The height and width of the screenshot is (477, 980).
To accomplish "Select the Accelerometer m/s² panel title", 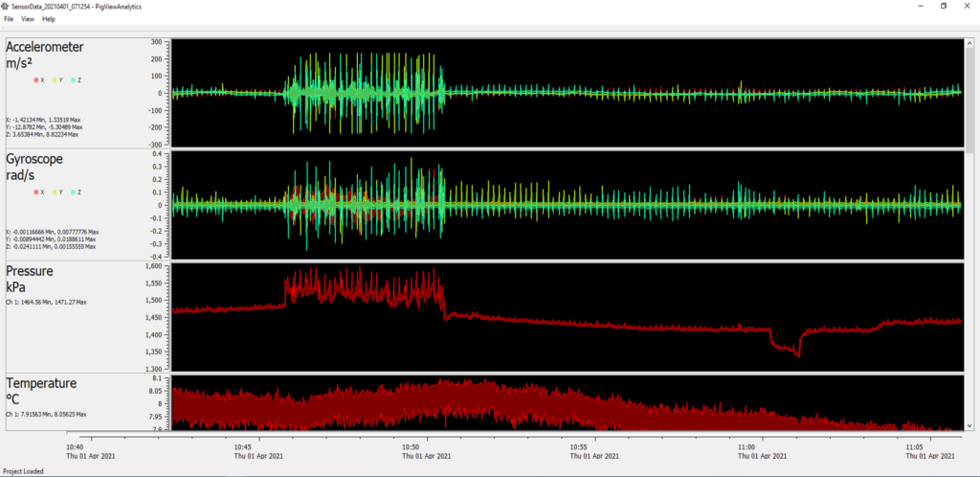I will point(44,55).
